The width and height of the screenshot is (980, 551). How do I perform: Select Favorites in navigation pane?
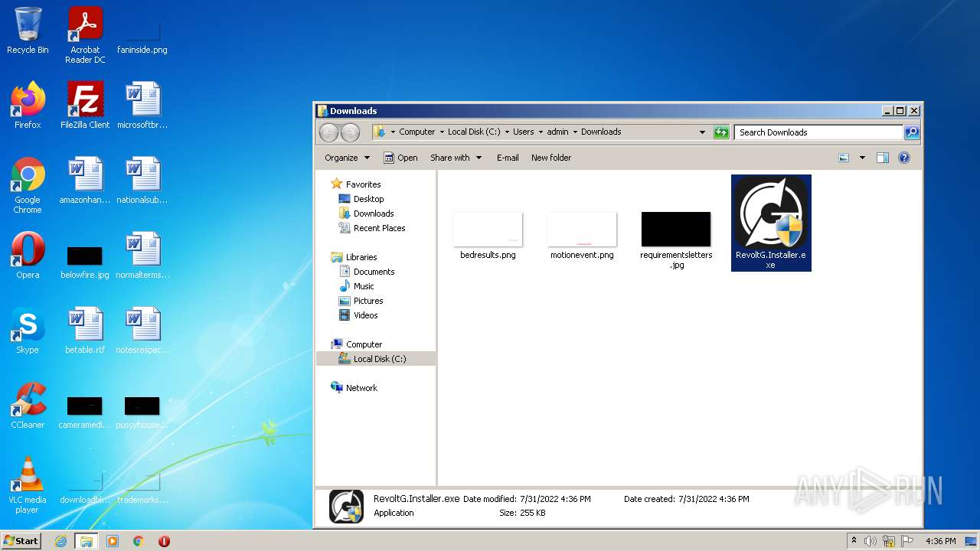pos(363,184)
